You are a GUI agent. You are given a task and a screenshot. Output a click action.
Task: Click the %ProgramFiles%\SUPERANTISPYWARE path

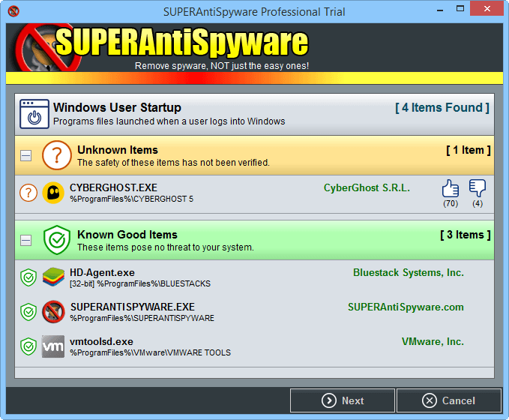[x=142, y=318]
